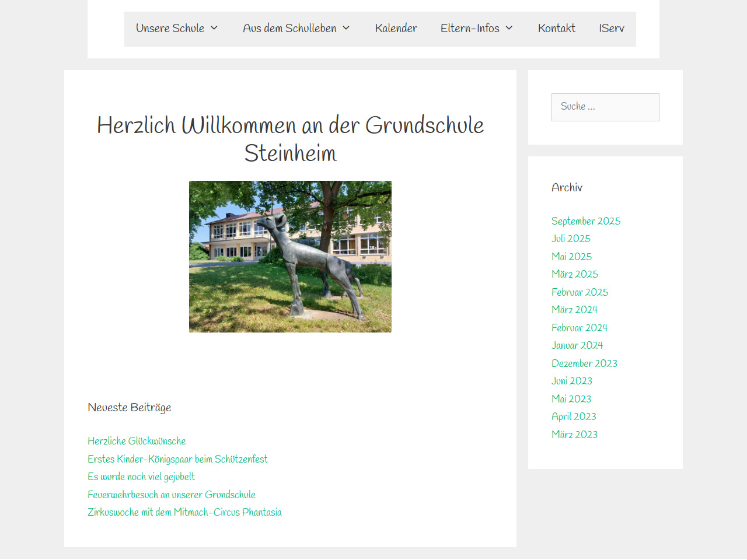Browse the Februar 2025 archive
747x560 pixels.
point(580,292)
